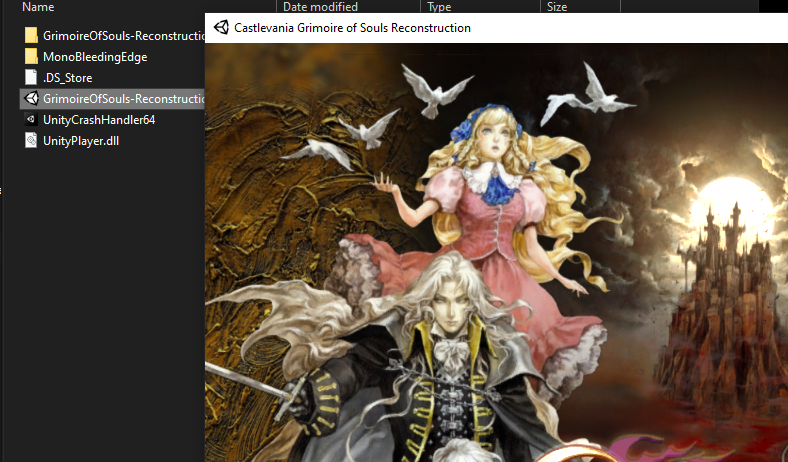
Task: Click the UnityPlayer.dll file icon
Action: (x=31, y=140)
